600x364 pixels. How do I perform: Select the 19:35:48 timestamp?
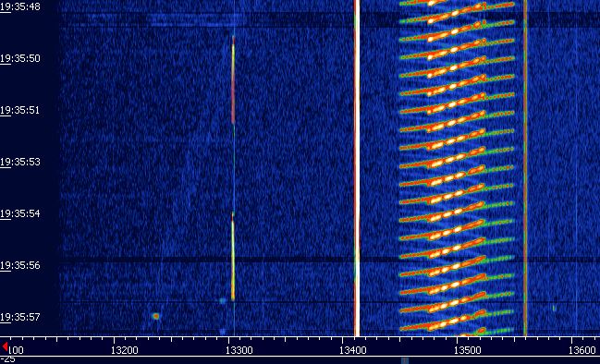pos(20,6)
